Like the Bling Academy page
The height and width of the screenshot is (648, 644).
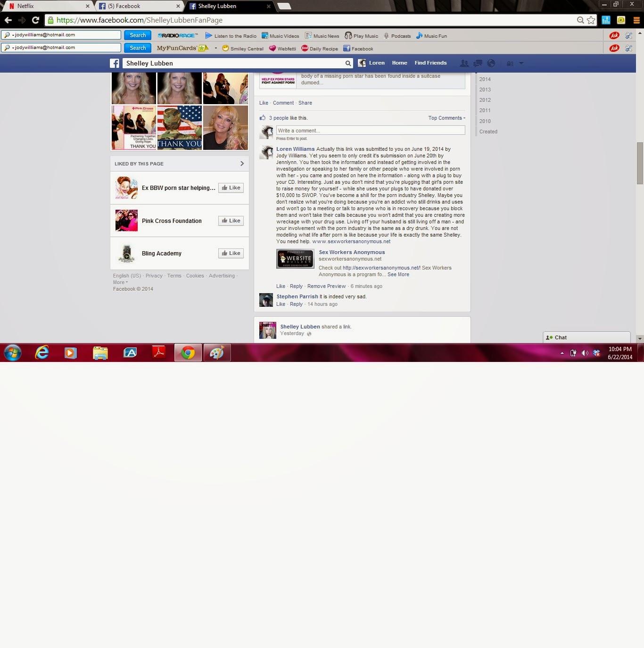tap(231, 253)
